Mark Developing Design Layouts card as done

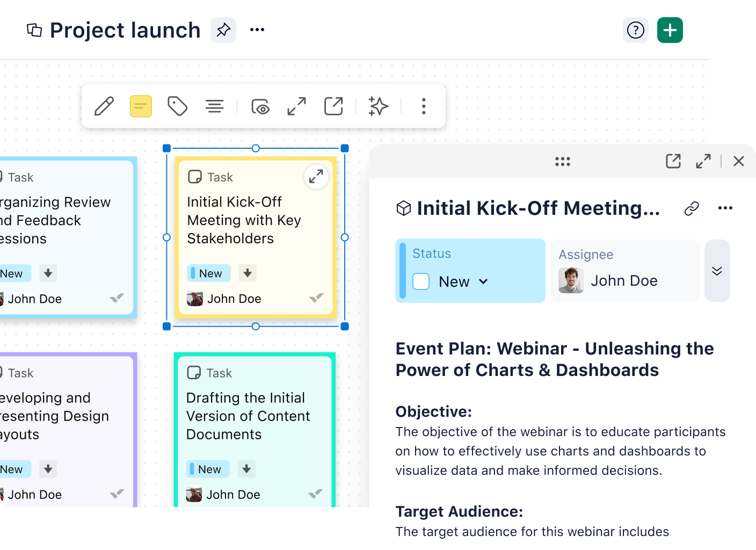pyautogui.click(x=117, y=494)
